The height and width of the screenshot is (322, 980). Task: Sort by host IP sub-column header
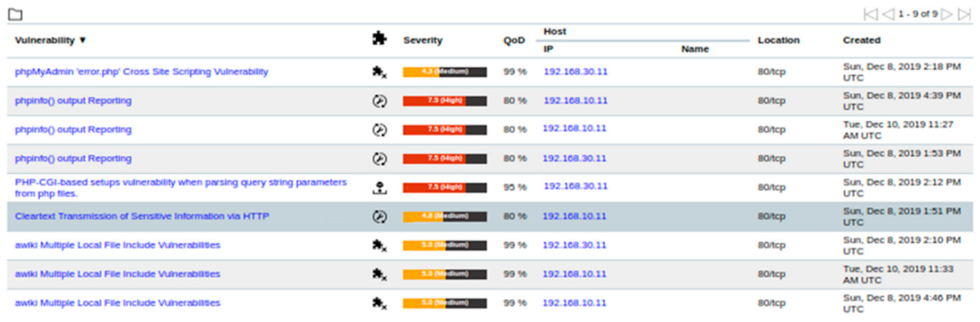coord(548,49)
